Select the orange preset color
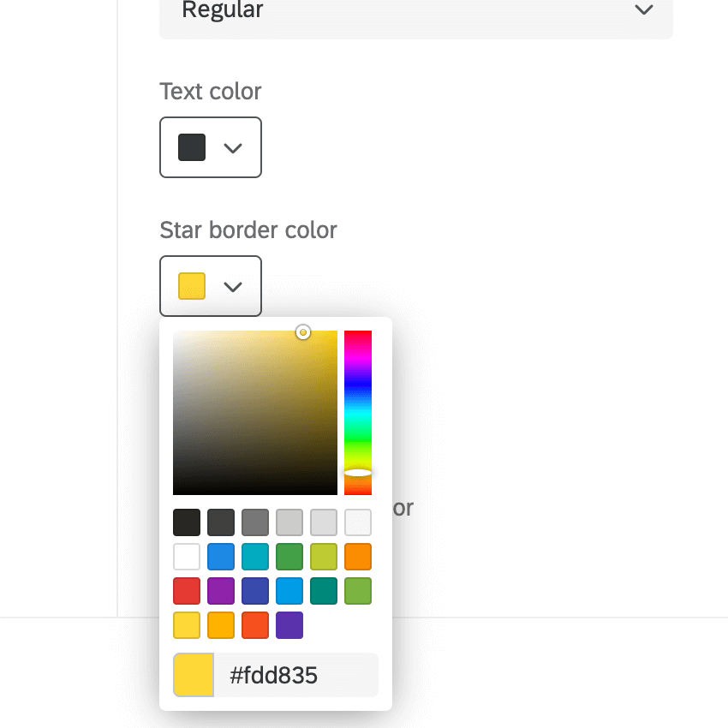 click(358, 557)
